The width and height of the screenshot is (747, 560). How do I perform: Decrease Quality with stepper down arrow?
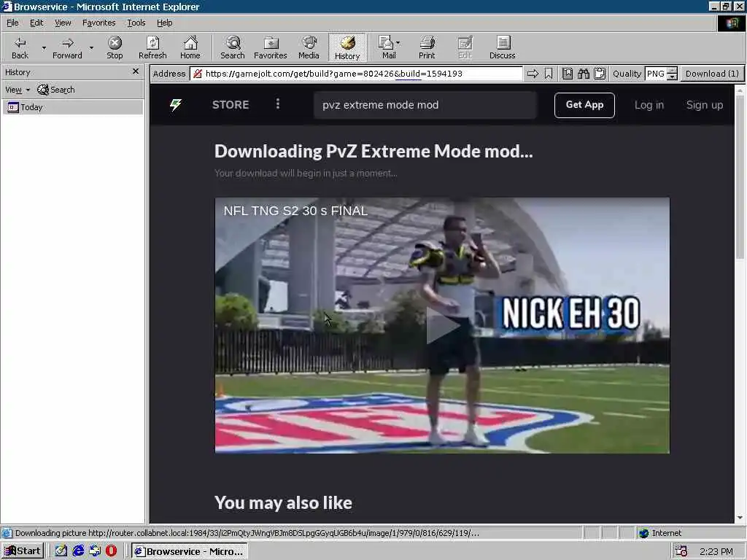click(x=672, y=77)
